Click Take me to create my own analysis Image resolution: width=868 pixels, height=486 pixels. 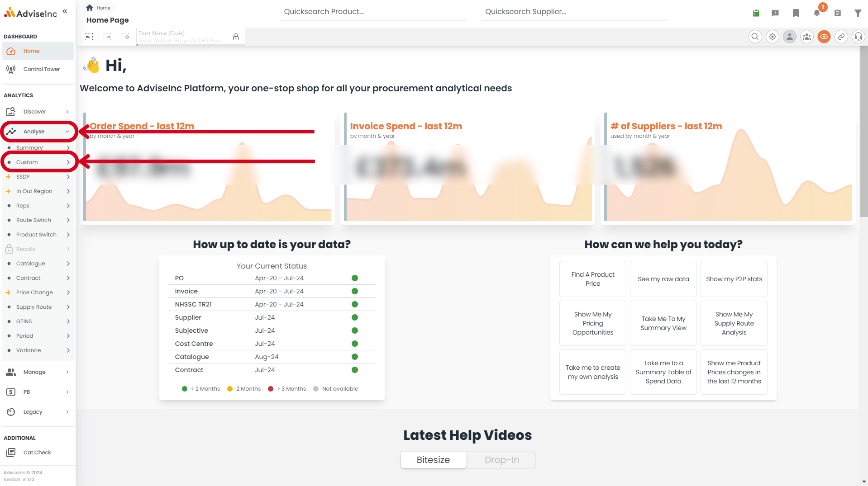click(593, 372)
